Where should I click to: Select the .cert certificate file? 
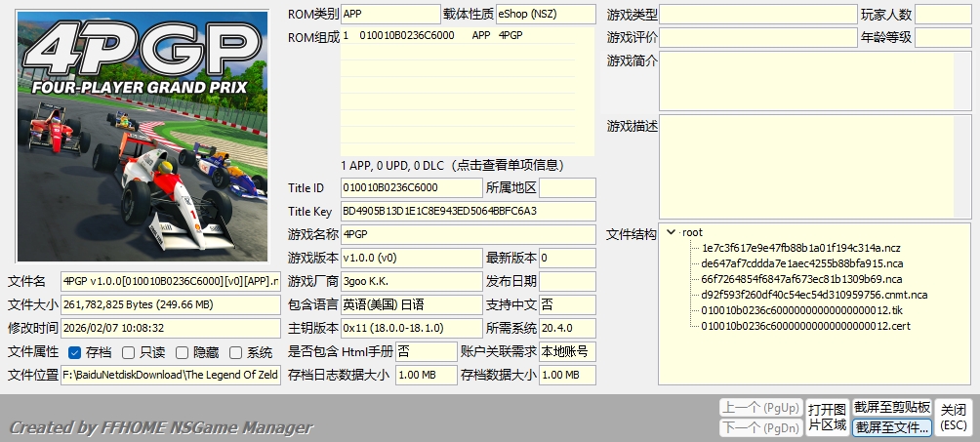point(804,326)
